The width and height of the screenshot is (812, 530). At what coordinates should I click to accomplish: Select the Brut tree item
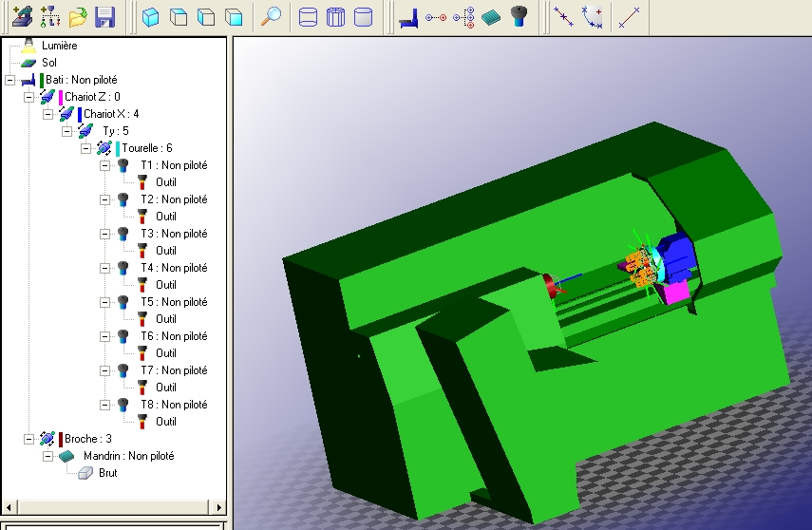pyautogui.click(x=107, y=473)
